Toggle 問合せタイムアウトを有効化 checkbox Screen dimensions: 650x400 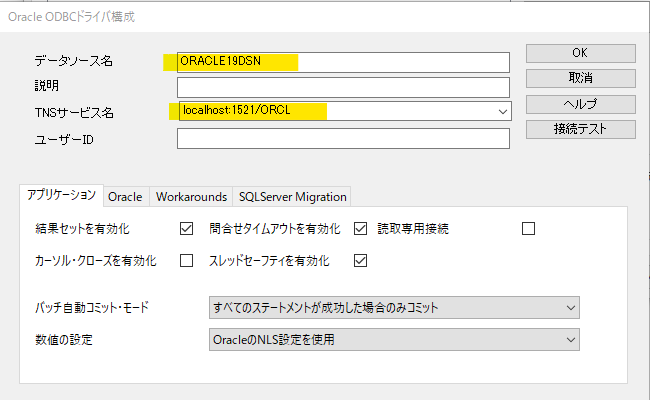pyautogui.click(x=361, y=228)
